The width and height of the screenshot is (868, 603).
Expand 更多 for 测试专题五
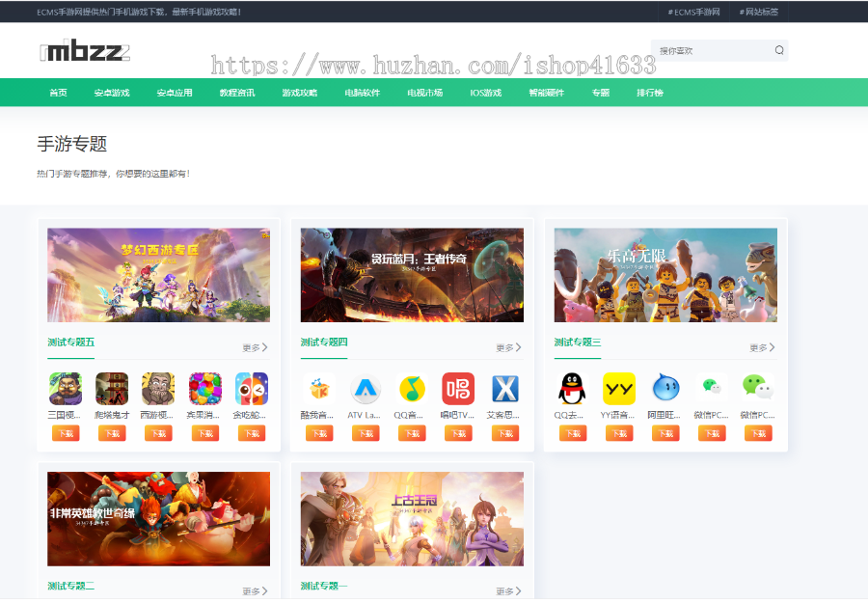click(x=256, y=347)
